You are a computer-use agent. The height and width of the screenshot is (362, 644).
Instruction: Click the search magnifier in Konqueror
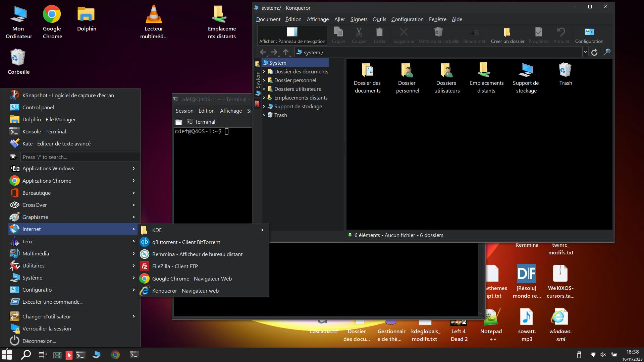point(607,52)
